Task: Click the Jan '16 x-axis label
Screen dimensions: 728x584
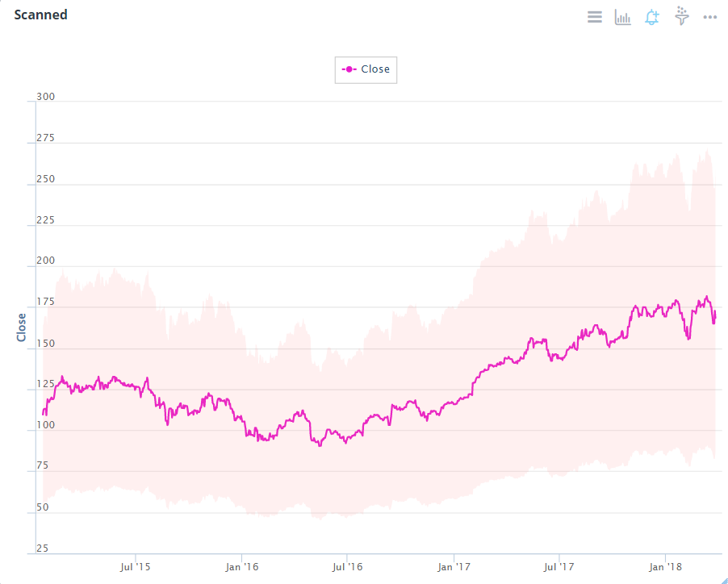Action: pos(242,567)
